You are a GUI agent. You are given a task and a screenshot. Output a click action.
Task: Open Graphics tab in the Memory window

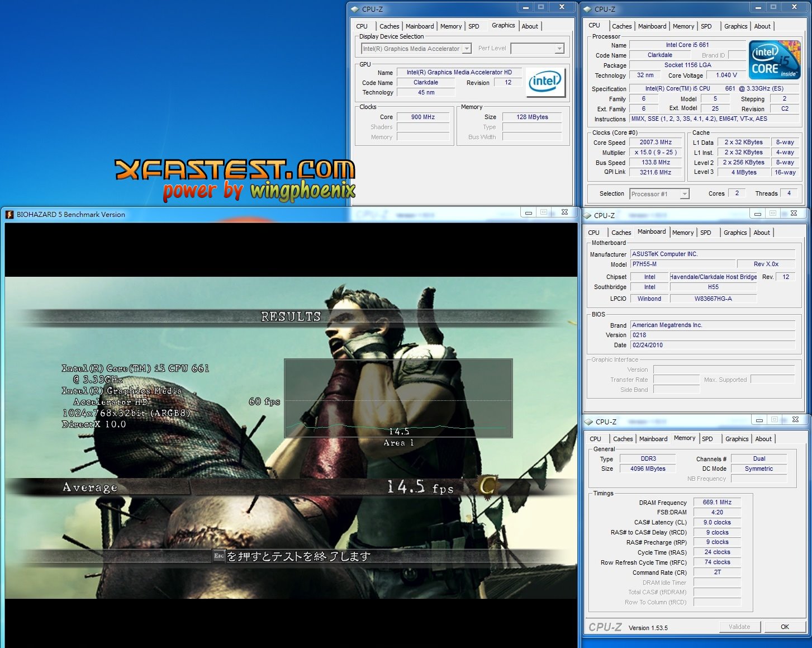(737, 439)
